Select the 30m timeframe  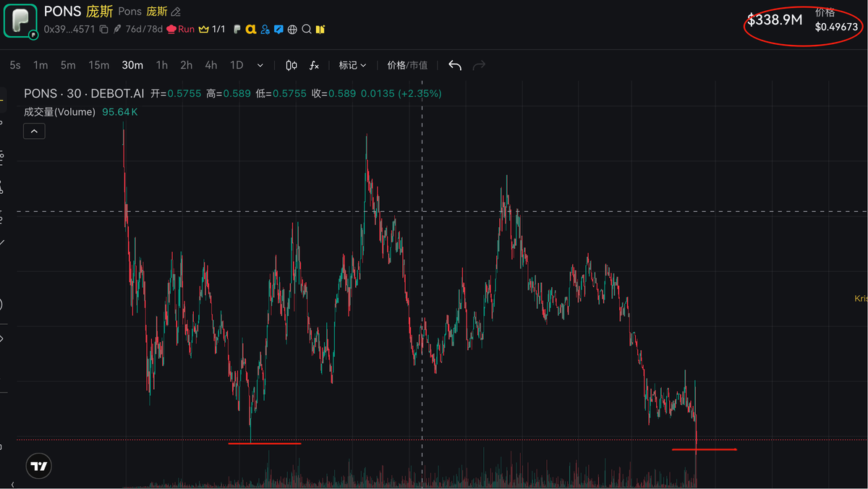pyautogui.click(x=132, y=65)
